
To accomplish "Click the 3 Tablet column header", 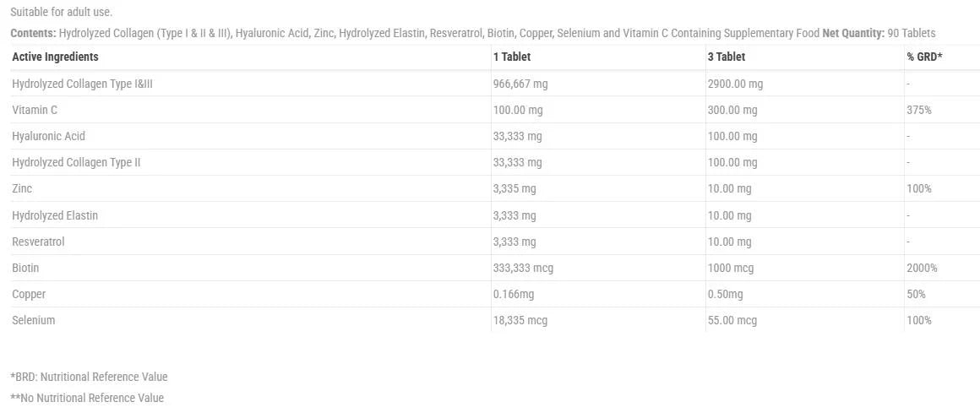I will (727, 57).
